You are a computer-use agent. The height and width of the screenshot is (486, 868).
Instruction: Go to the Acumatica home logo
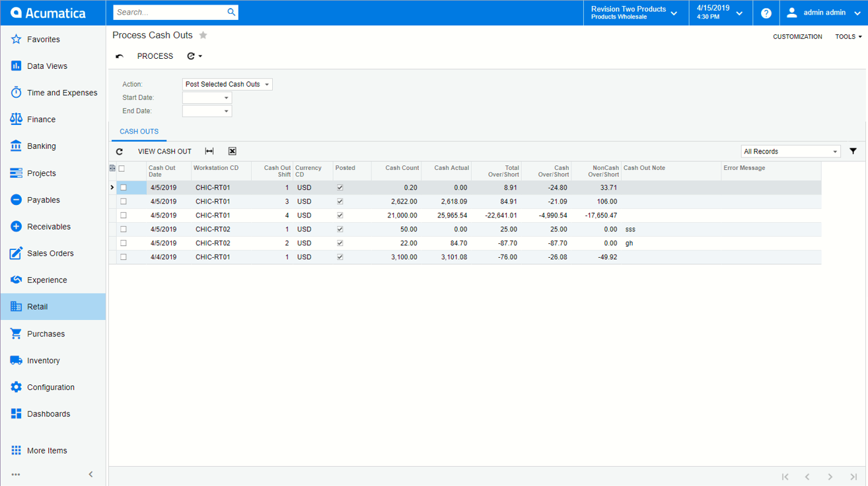coord(49,13)
